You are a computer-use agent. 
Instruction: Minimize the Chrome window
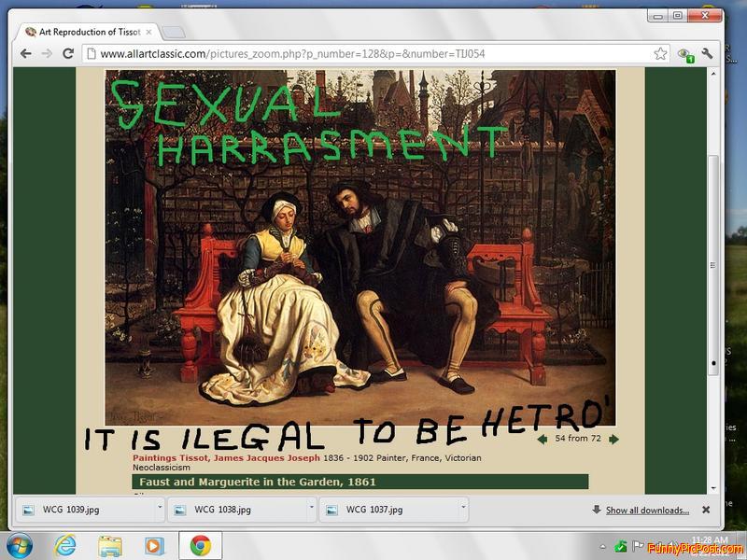pyautogui.click(x=658, y=16)
